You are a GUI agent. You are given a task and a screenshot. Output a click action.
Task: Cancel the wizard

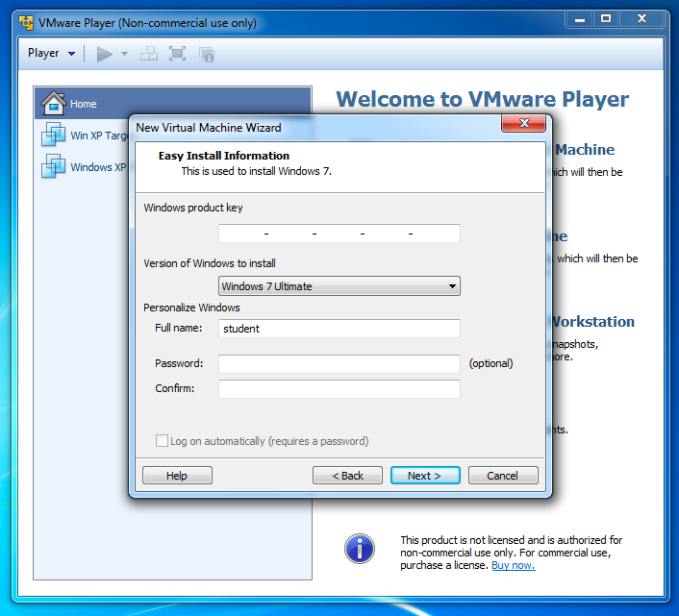(503, 476)
